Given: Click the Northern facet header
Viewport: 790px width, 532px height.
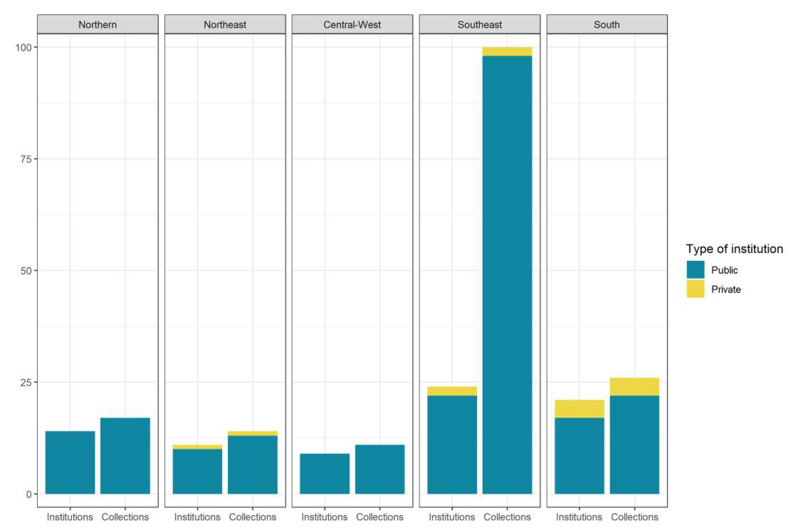Looking at the screenshot, I should click(97, 24).
